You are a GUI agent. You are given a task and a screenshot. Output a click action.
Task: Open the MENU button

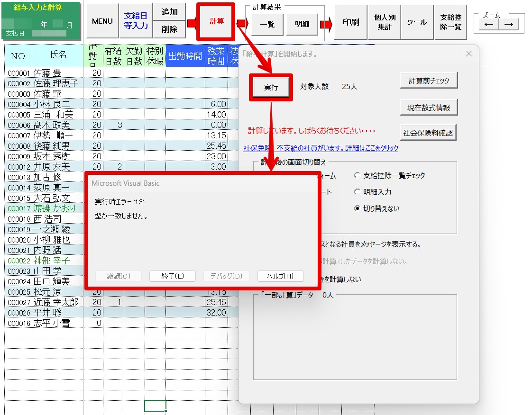point(102,21)
